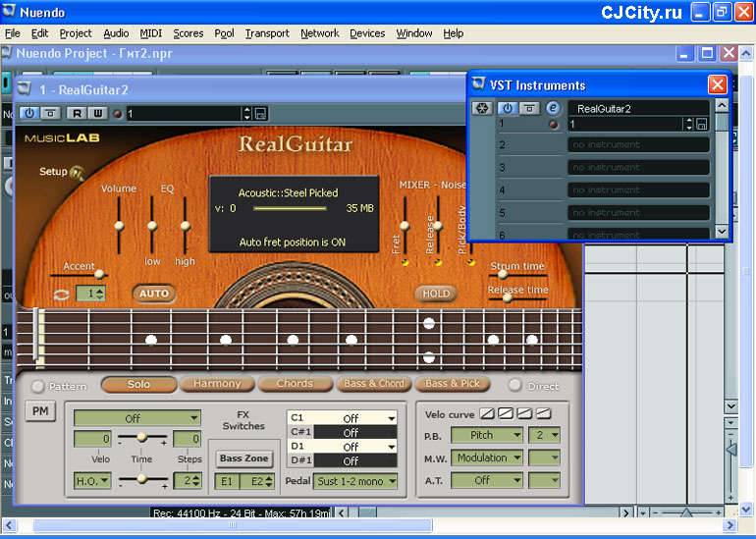This screenshot has width=756, height=539.
Task: Open the Project menu
Action: tap(76, 33)
